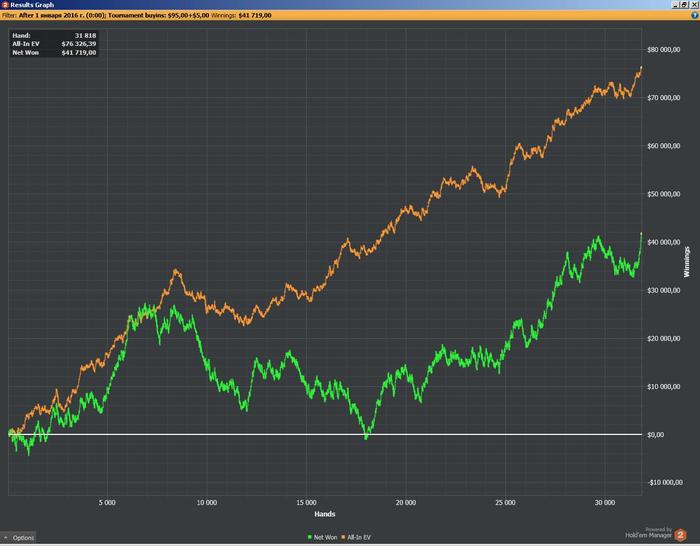Viewport: 700px width, 546px height.
Task: Click the 15 000 hands axis label
Action: click(x=306, y=503)
